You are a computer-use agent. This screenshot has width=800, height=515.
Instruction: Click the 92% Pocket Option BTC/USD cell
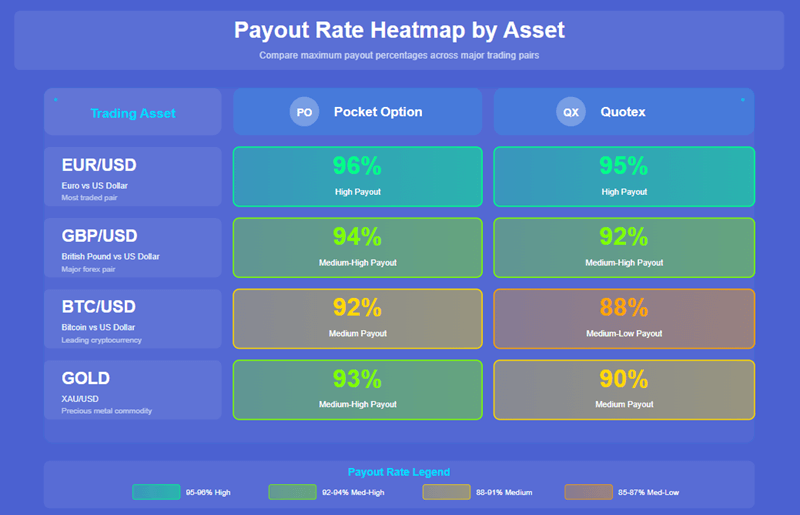point(358,318)
